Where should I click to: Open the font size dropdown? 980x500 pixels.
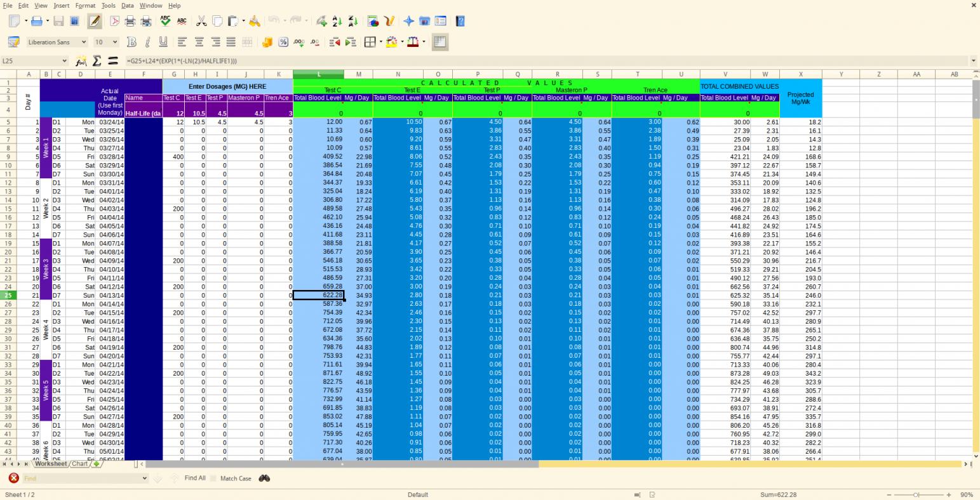pos(116,42)
